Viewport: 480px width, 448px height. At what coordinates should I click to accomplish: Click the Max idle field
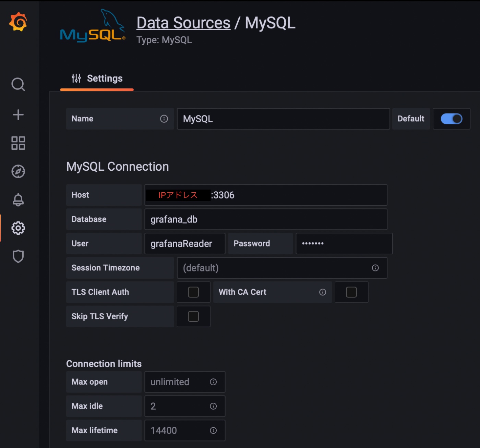coord(185,406)
